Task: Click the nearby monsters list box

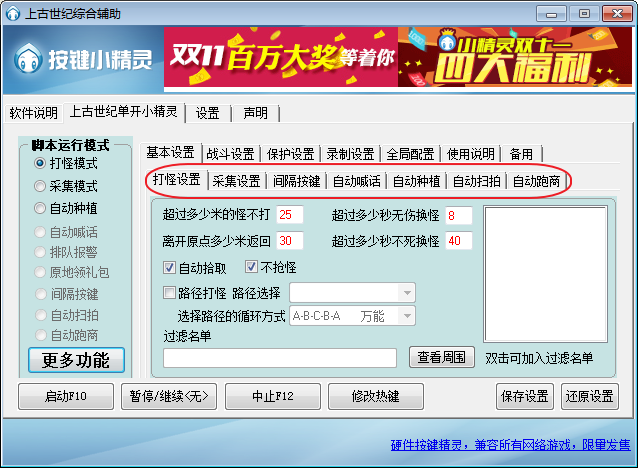Action: pyautogui.click(x=545, y=274)
